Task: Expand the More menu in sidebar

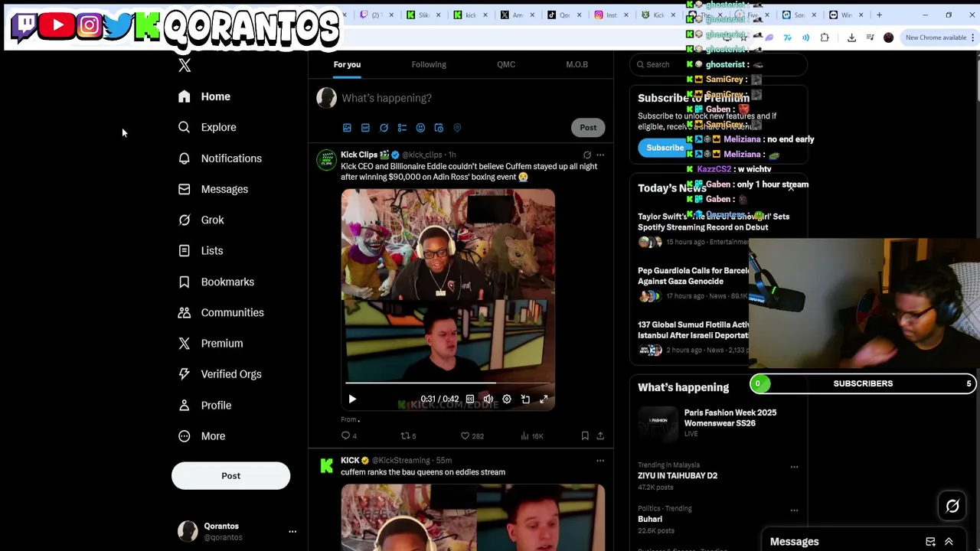Action: 202,436
